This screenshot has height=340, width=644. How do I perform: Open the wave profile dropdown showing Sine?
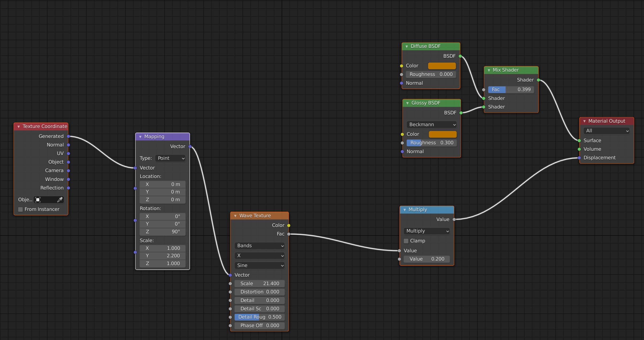tap(259, 265)
